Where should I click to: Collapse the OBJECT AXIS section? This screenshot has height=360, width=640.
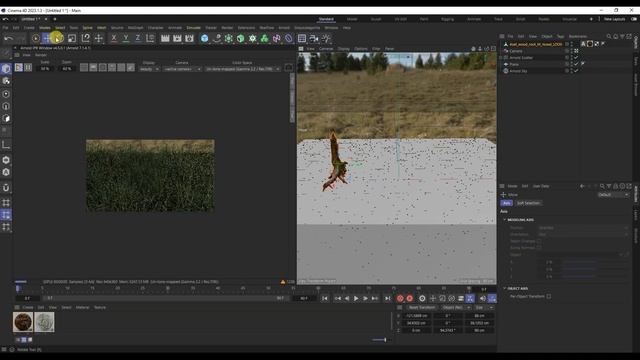pyautogui.click(x=504, y=288)
